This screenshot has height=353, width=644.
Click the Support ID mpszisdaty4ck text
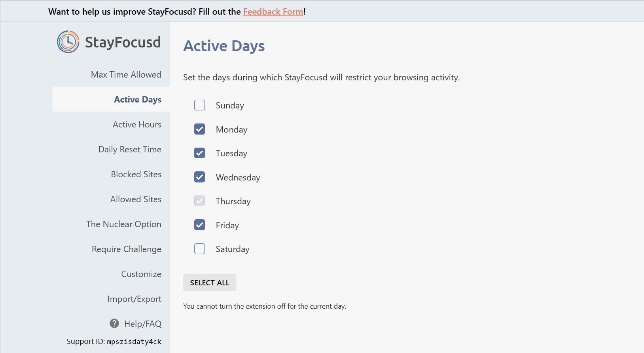[114, 341]
